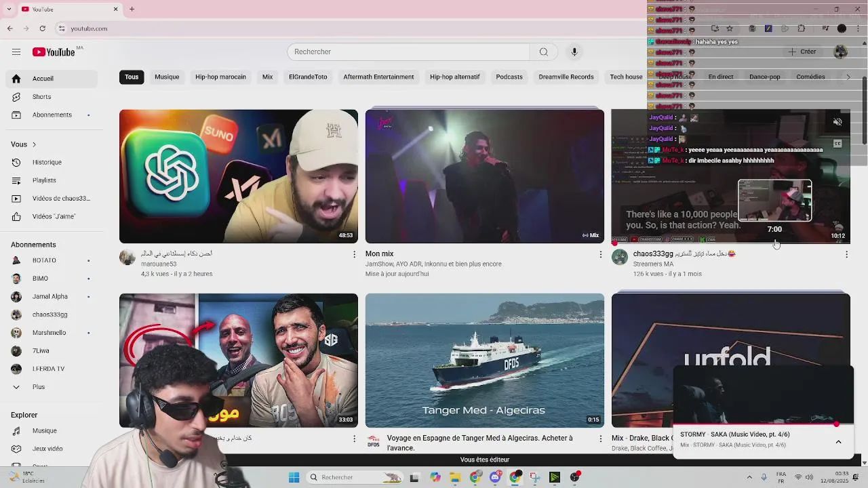Open Copilot from the taskbar

point(435,477)
